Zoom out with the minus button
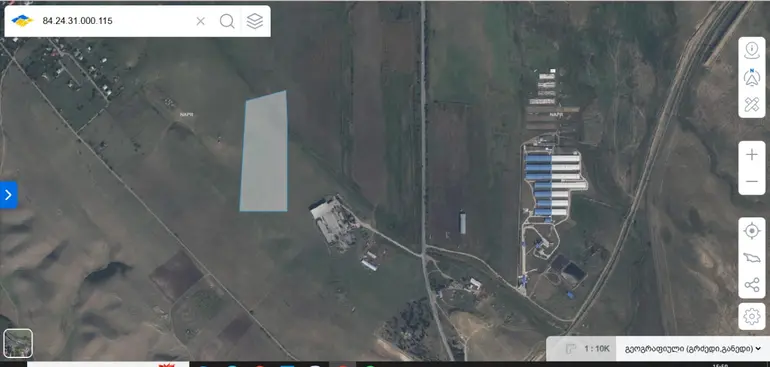This screenshot has width=770, height=367. (751, 182)
